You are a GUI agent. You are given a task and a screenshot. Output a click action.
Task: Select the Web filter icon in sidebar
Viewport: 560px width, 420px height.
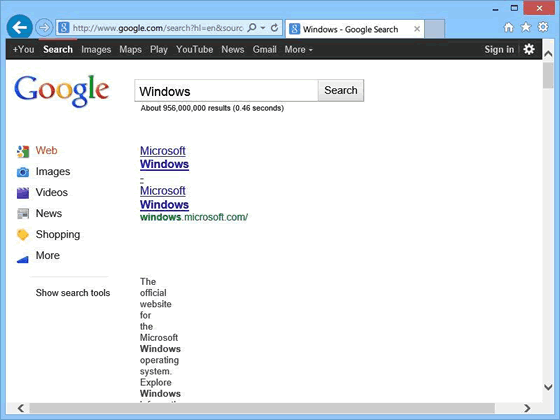[23, 151]
